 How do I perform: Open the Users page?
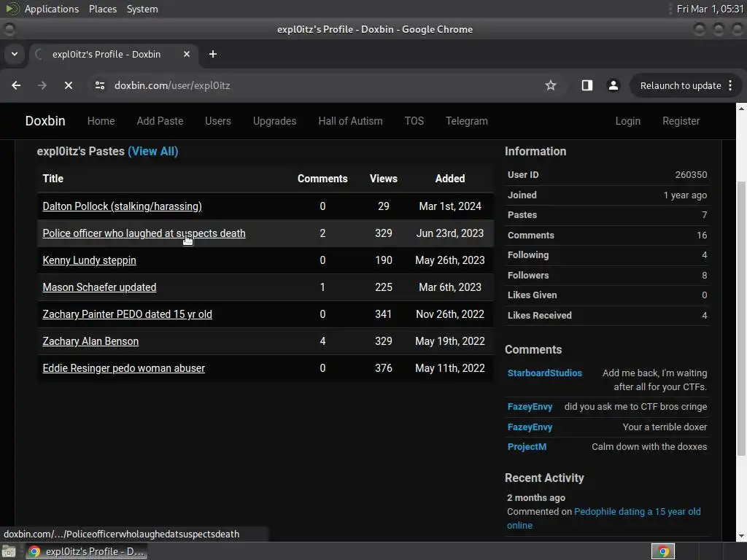pyautogui.click(x=217, y=121)
